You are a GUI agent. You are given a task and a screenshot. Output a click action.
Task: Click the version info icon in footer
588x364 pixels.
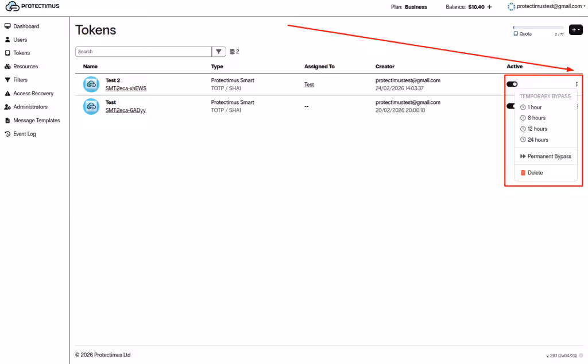click(581, 355)
